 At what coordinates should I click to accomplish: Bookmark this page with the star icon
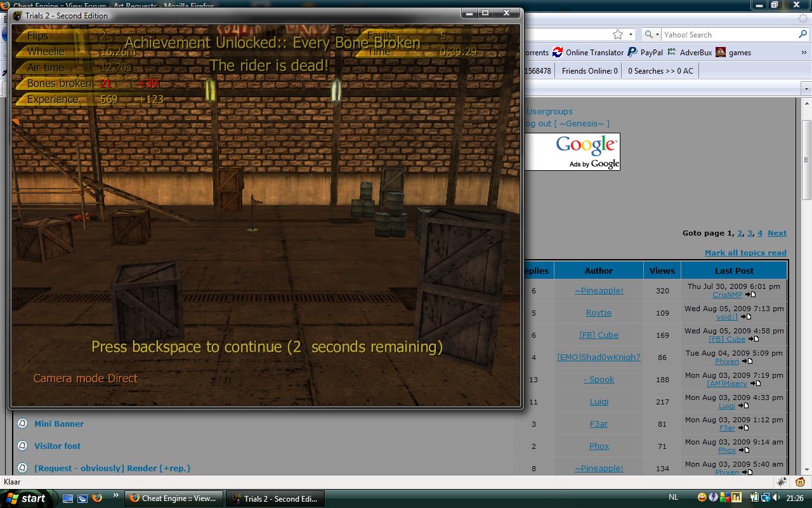point(618,34)
